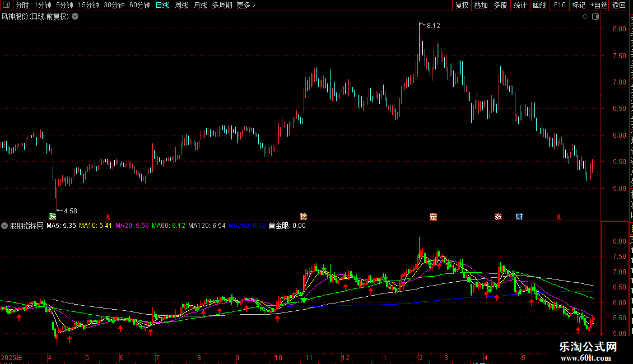
Task: Select the 周线 weekly tab
Action: pos(181,5)
